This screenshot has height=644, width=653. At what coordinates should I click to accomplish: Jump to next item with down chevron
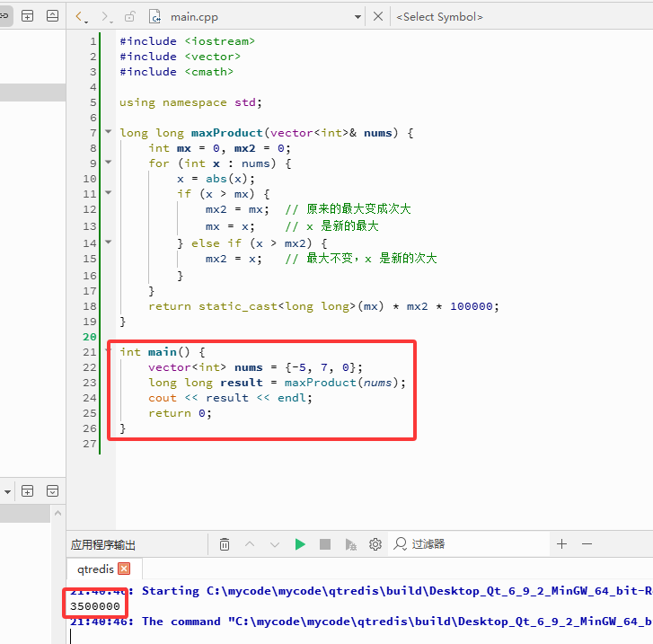tap(275, 544)
